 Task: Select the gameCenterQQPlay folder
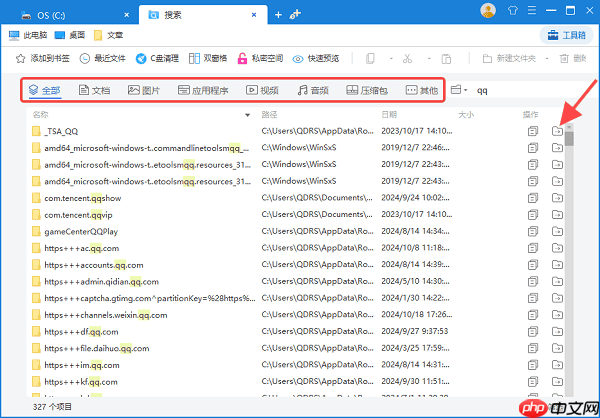(75, 232)
